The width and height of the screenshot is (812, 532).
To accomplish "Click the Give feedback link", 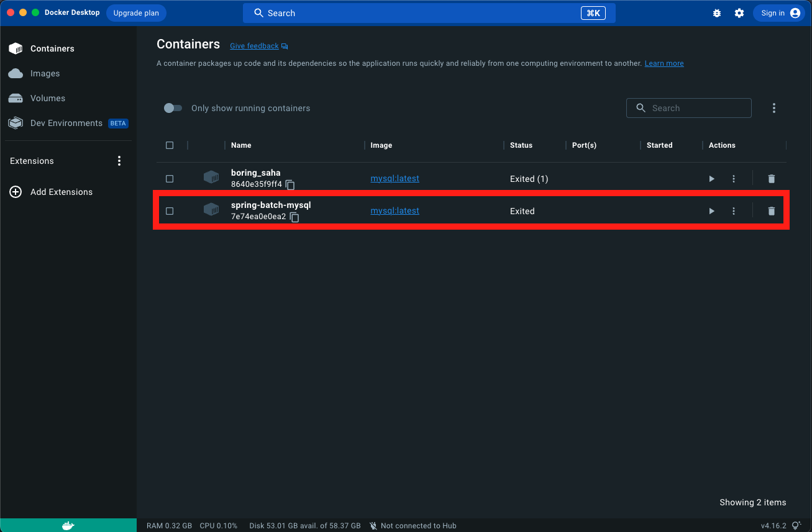I will [x=254, y=46].
